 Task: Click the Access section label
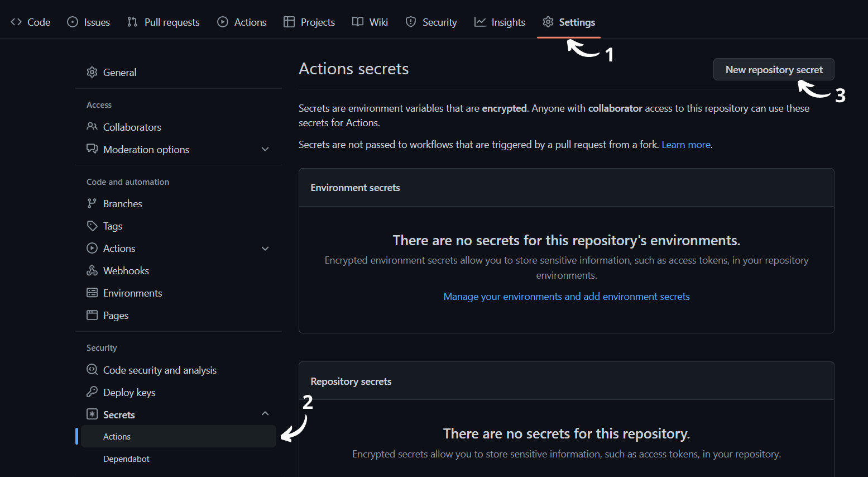coord(99,105)
